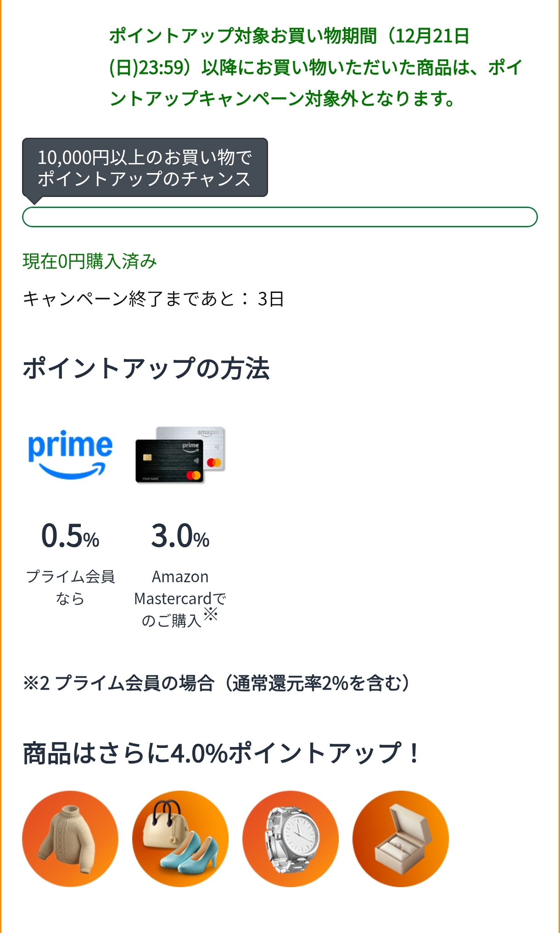Tap the ※ footnote mark after のご購入

tap(211, 614)
